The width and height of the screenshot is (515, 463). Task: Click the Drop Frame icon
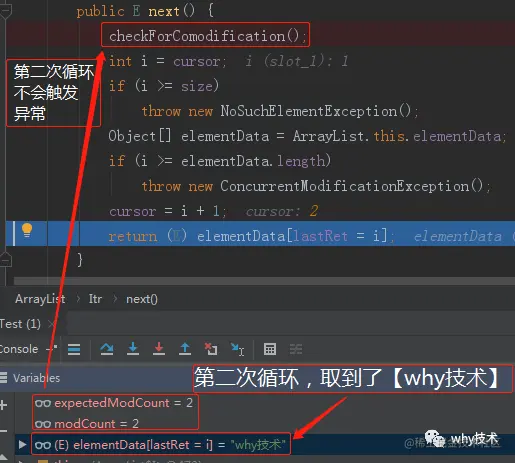pyautogui.click(x=211, y=349)
